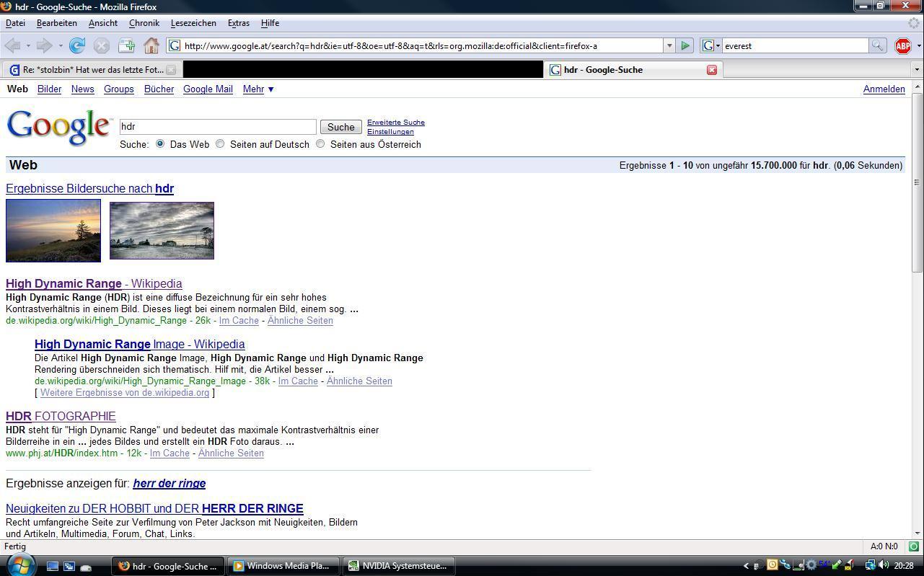Click the vertical page scrollbar thumb
The height and width of the screenshot is (576, 924).
917,182
